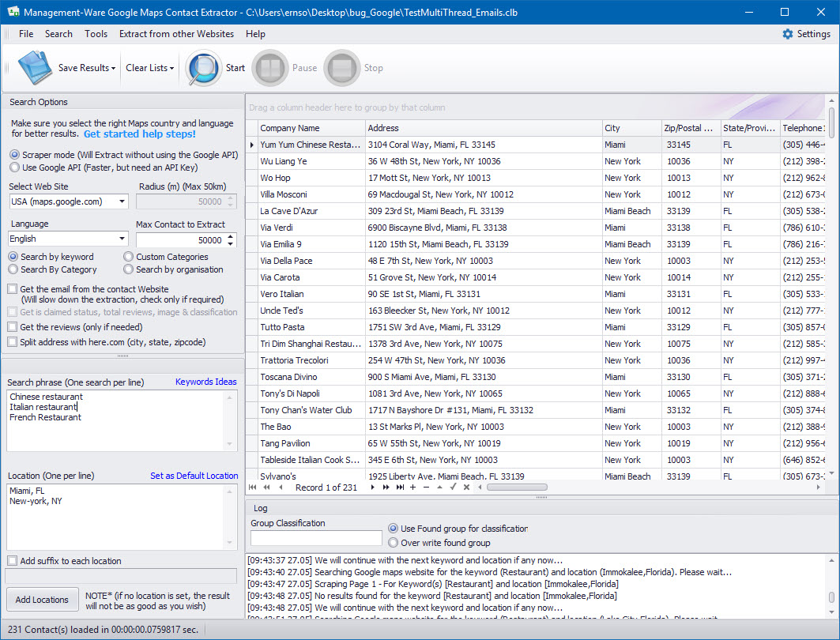This screenshot has height=640, width=840.
Task: Cancel record edit with X icon
Action: [466, 488]
